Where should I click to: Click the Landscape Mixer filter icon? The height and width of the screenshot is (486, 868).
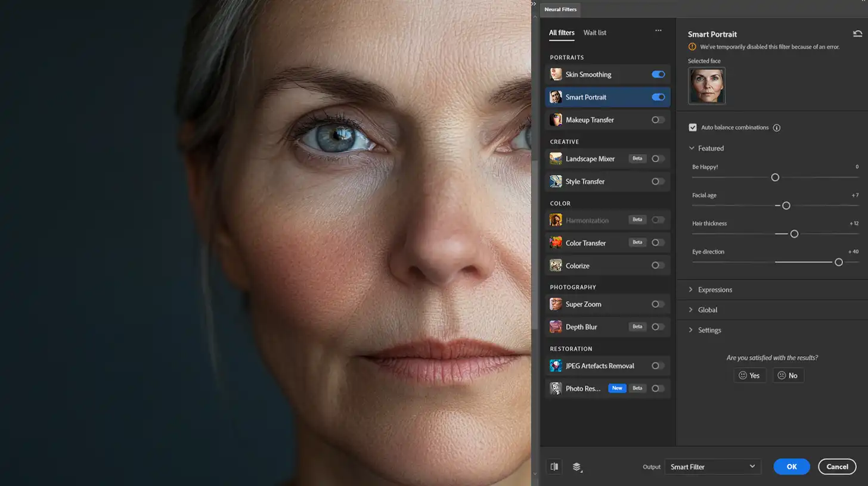556,159
